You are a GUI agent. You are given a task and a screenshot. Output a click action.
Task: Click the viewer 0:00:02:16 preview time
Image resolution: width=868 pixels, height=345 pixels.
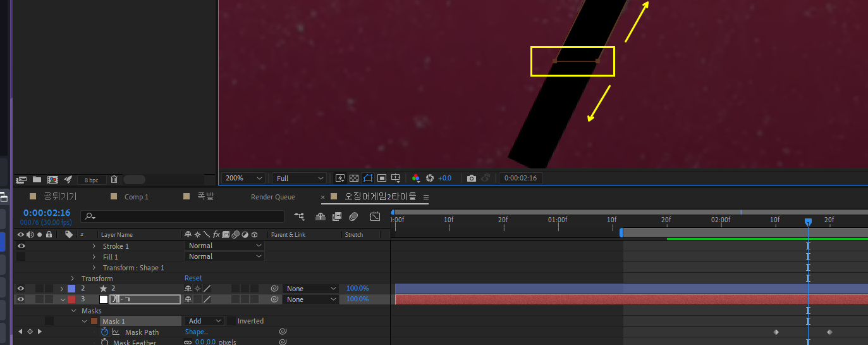[520, 178]
